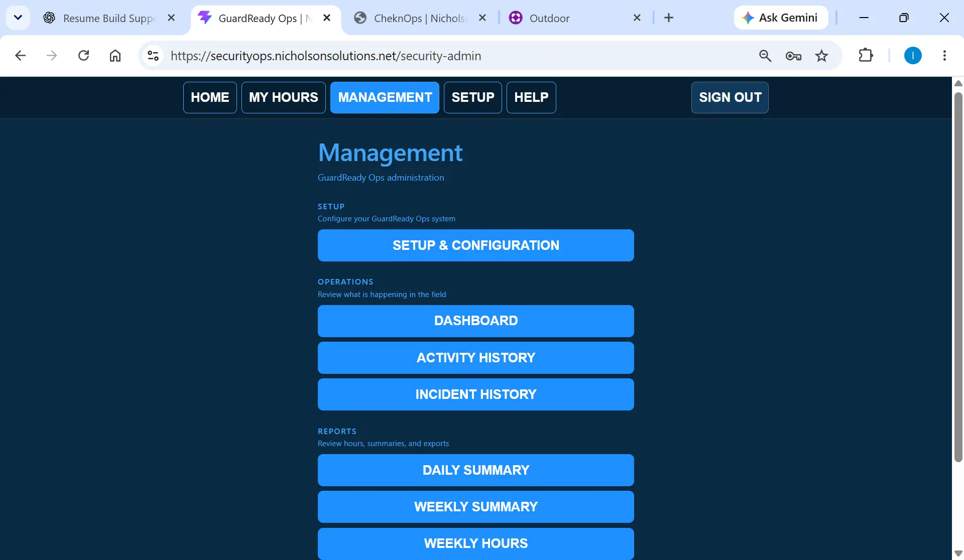This screenshot has height=560, width=964.
Task: Open the browser home page
Action: (115, 56)
